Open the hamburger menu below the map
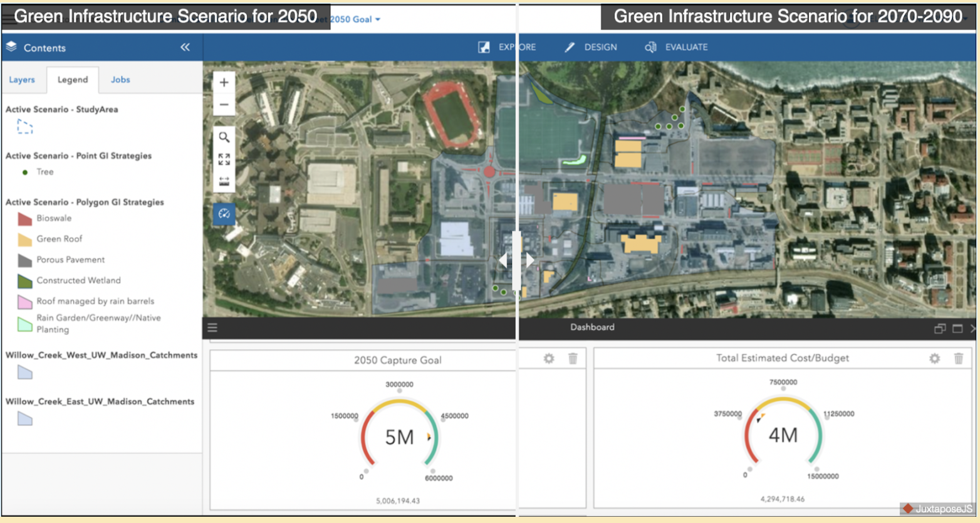This screenshot has height=523, width=980. click(x=212, y=327)
